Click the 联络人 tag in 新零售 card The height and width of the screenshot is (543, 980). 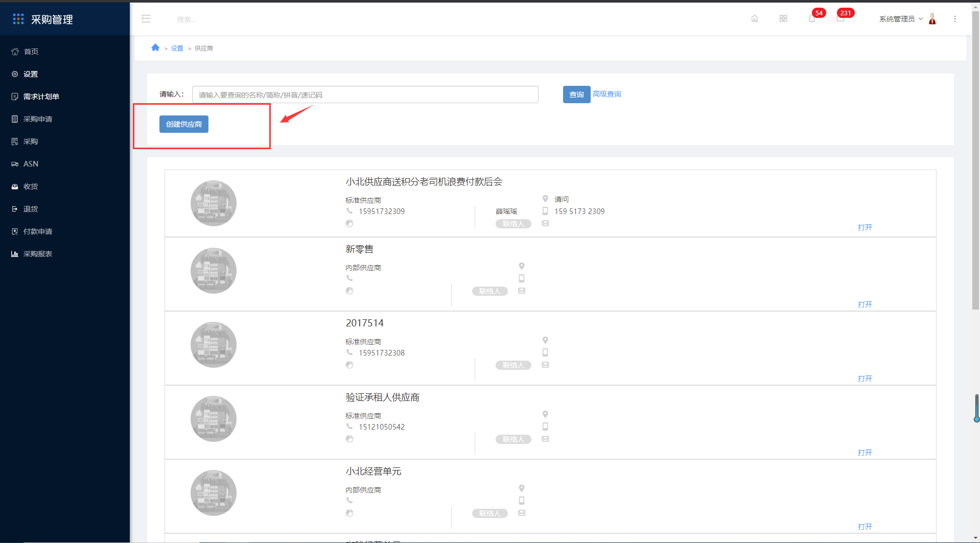[x=490, y=291]
